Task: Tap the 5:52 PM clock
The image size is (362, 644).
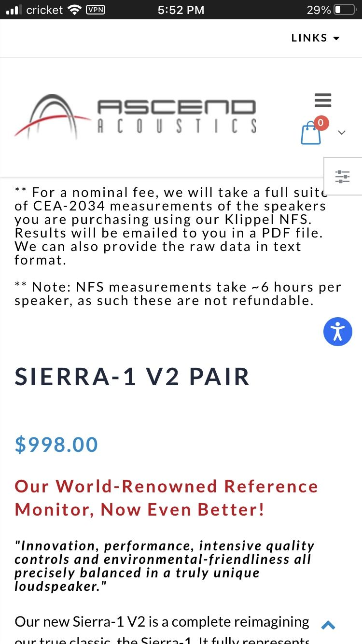Action: pos(181,10)
